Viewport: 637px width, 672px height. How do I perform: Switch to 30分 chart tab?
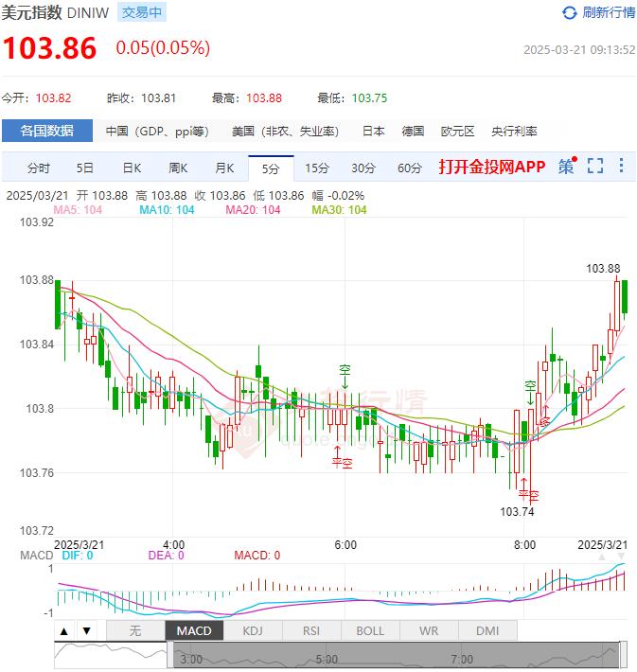(363, 168)
